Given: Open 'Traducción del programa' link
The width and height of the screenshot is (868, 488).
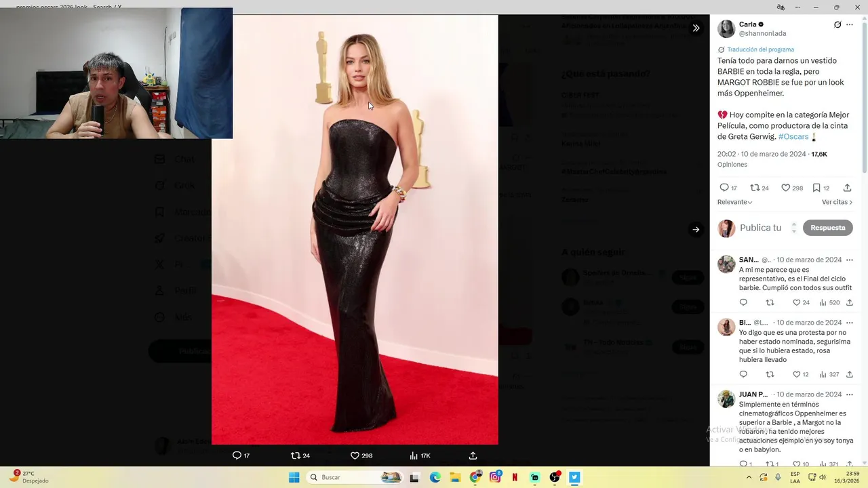Looking at the screenshot, I should [x=760, y=49].
